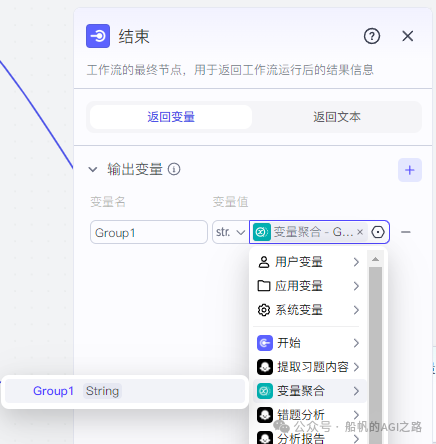Click the 提取习题内容 LLM icon

point(265,367)
